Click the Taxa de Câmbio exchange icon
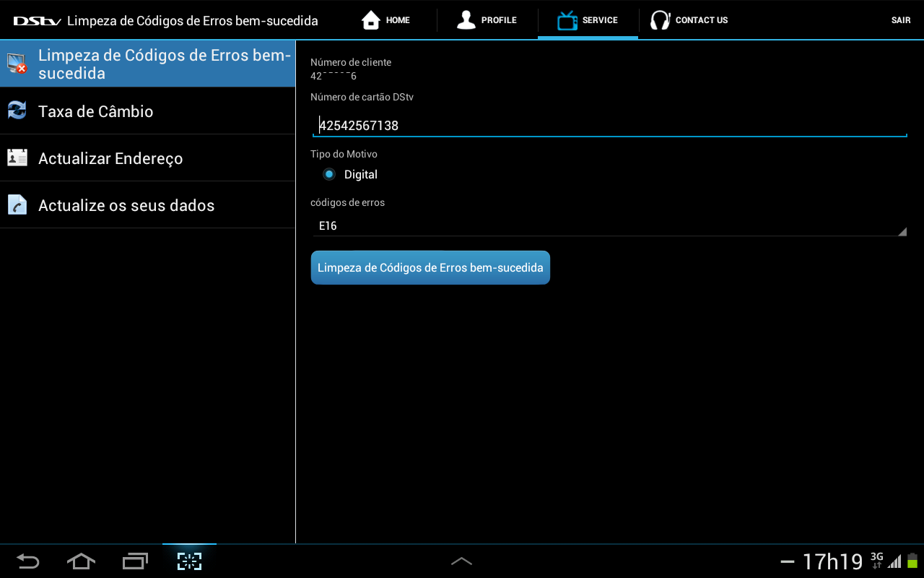 click(17, 111)
